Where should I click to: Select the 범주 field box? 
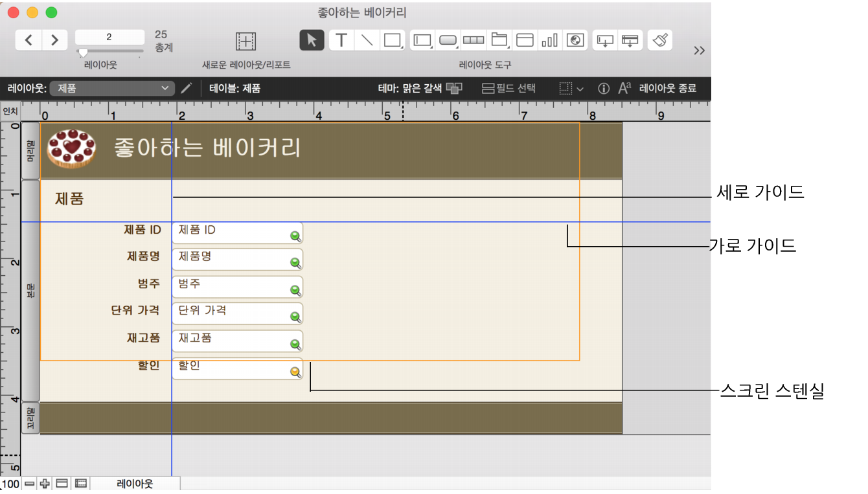coord(237,287)
